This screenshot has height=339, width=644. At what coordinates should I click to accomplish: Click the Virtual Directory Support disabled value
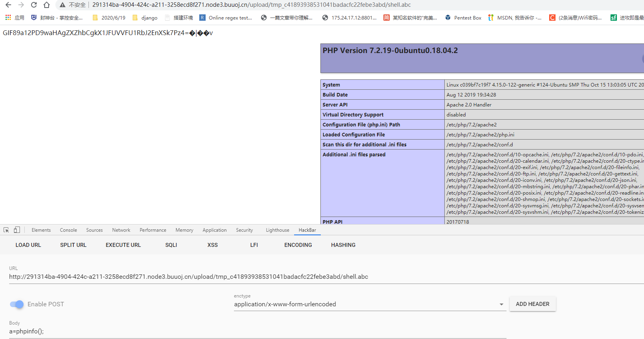456,115
